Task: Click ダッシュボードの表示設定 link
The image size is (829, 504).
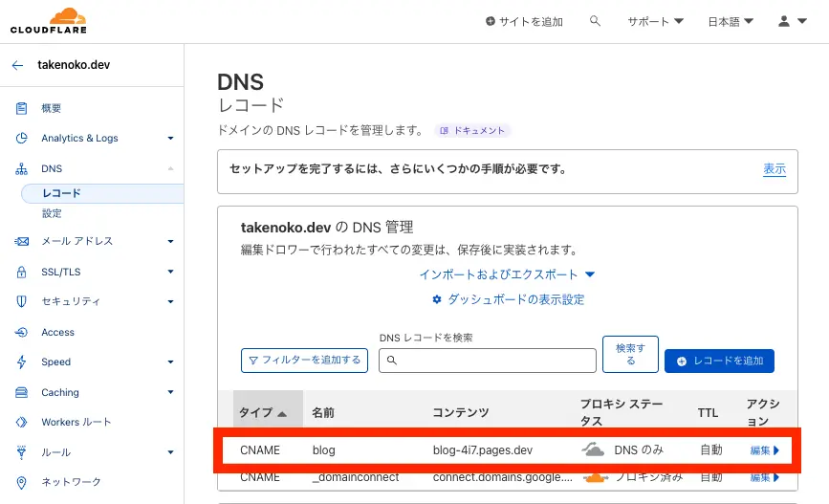Action: [508, 299]
